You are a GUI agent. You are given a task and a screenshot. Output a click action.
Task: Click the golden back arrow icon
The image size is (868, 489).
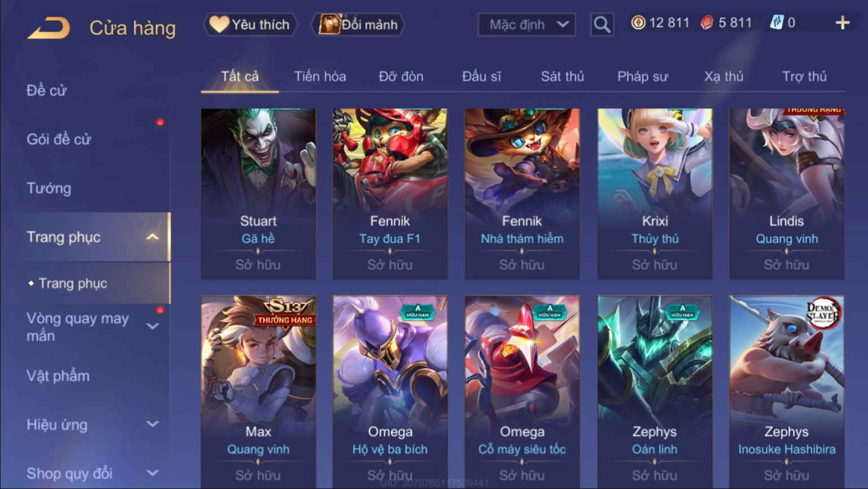coord(49,28)
